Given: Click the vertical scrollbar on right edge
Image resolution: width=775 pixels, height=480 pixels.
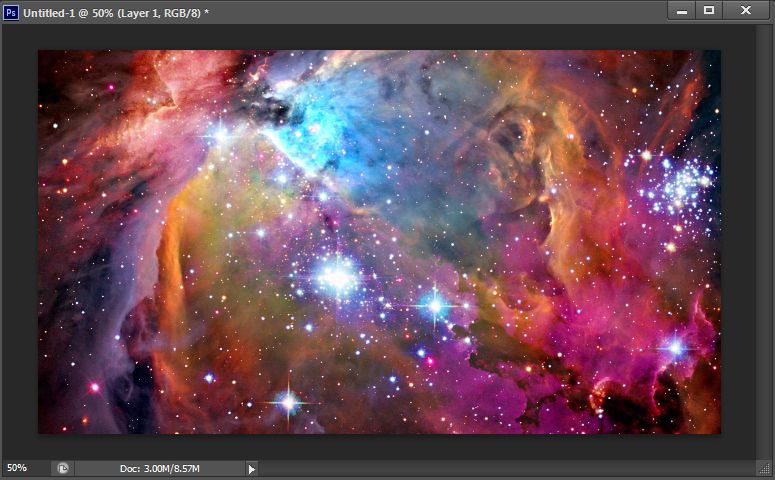Looking at the screenshot, I should [764, 242].
